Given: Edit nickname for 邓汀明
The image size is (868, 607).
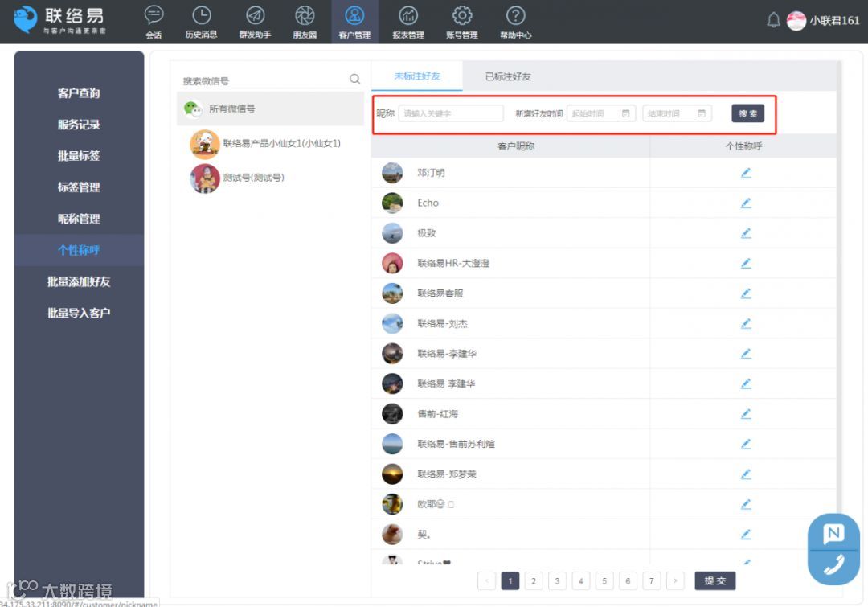Looking at the screenshot, I should point(746,173).
